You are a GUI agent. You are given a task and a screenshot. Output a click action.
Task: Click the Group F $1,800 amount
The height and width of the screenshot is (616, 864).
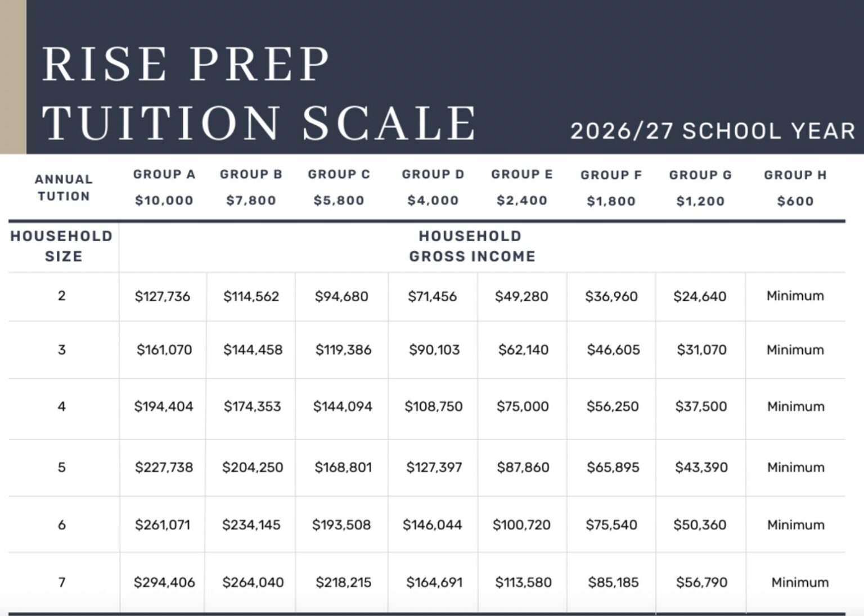coord(611,201)
